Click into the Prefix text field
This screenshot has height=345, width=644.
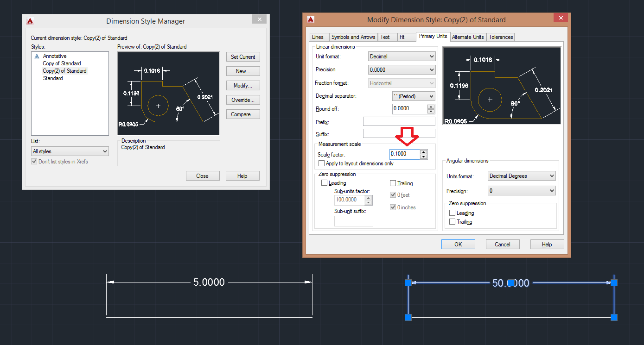(399, 122)
